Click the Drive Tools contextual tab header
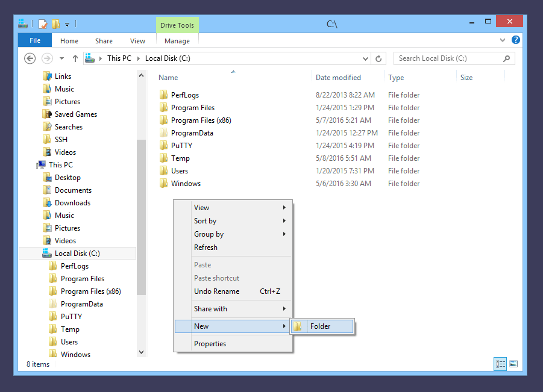This screenshot has height=392, width=543. pos(177,25)
